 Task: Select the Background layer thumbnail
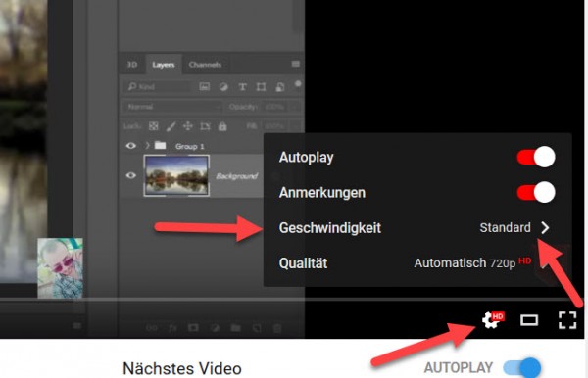[176, 176]
